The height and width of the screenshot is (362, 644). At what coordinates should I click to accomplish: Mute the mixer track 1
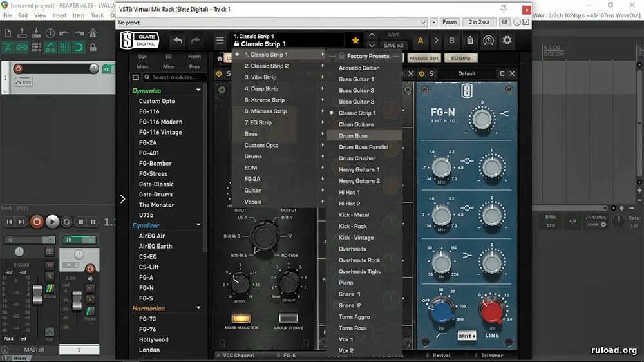coord(90,289)
